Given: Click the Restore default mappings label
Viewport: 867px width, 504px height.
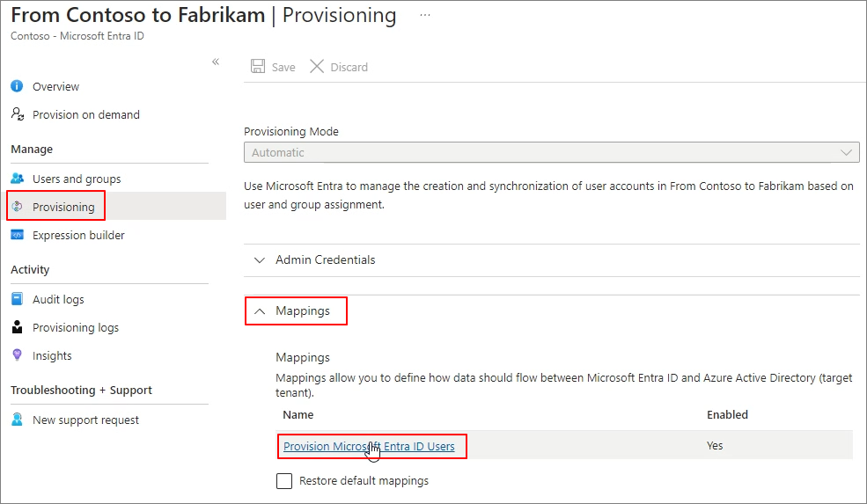Looking at the screenshot, I should coord(364,481).
